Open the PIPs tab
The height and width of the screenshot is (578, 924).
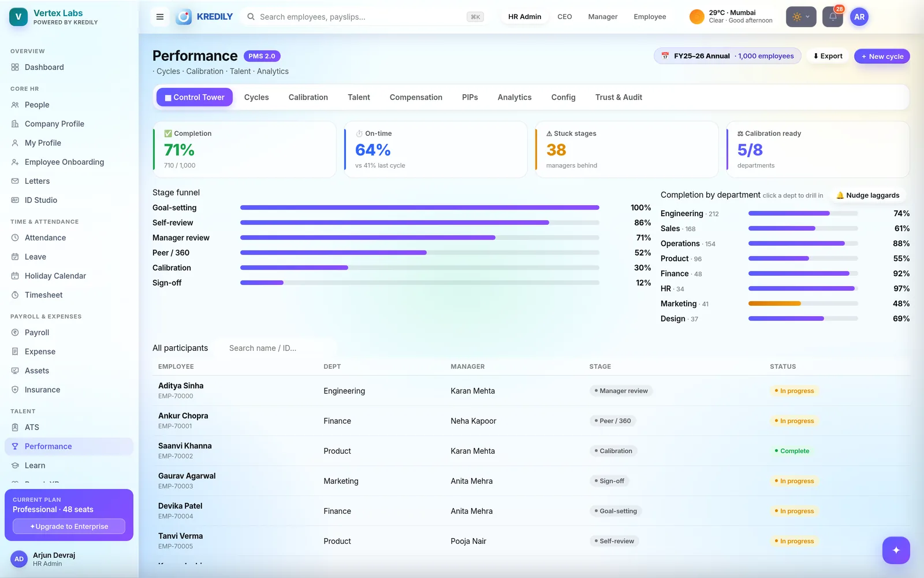tap(470, 97)
